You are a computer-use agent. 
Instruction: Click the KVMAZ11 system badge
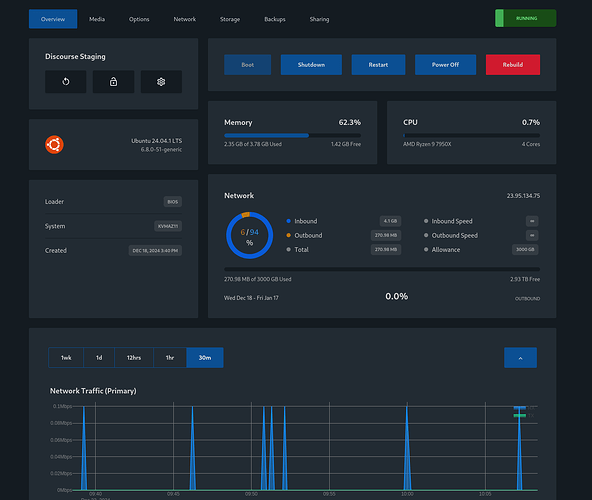coord(168,226)
